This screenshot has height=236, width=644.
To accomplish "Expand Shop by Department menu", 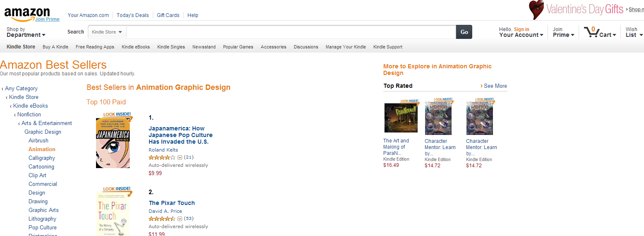I will click(x=26, y=32).
